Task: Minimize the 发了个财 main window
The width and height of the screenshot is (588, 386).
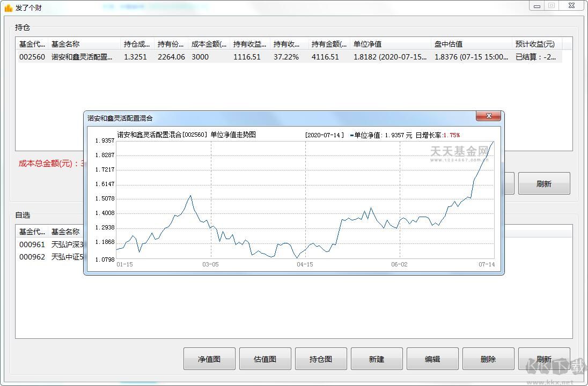Action: coord(536,6)
